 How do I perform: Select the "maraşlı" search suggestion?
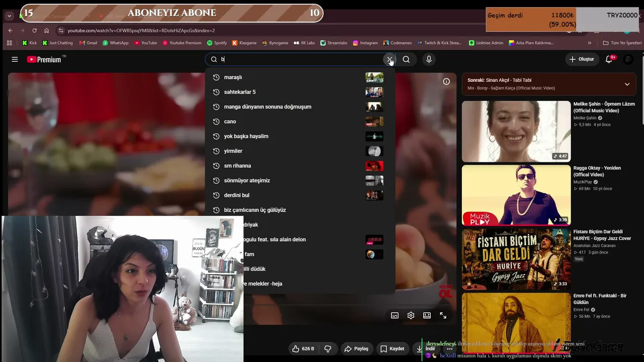click(x=300, y=77)
